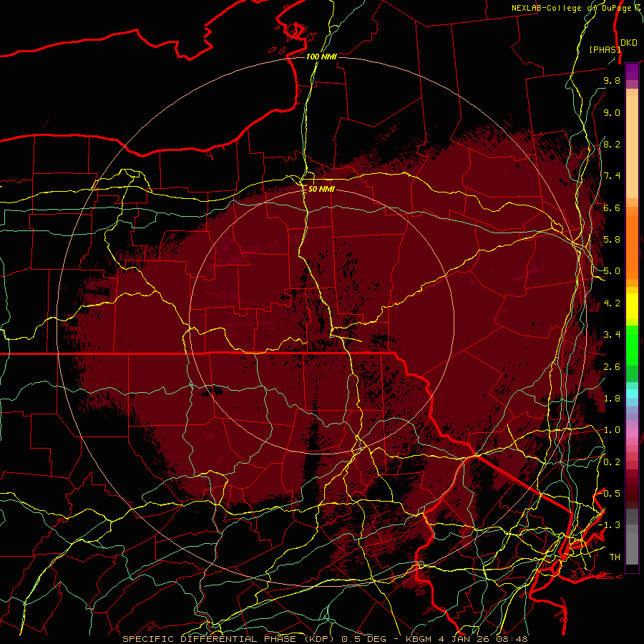Click the 7.4 scale value
Screen dimensions: 644x644
[612, 176]
